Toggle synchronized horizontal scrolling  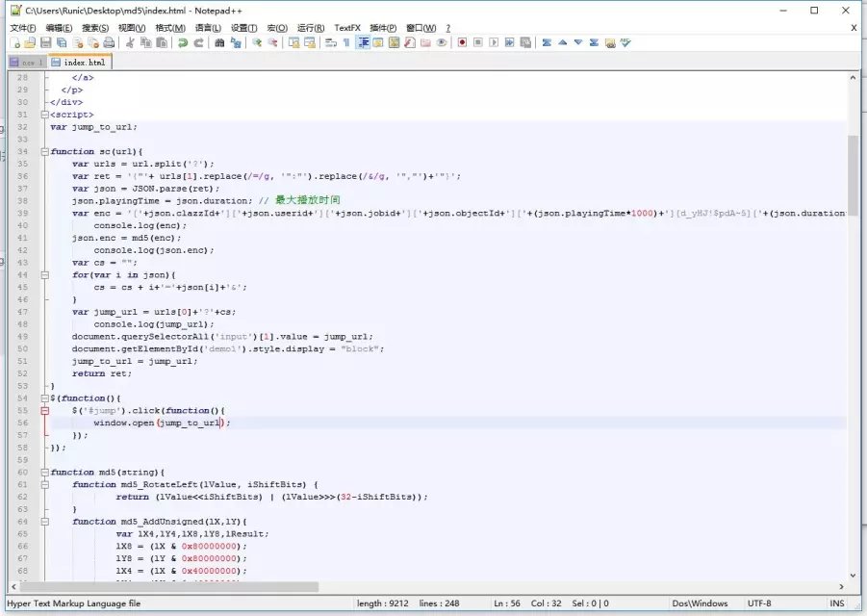point(310,42)
